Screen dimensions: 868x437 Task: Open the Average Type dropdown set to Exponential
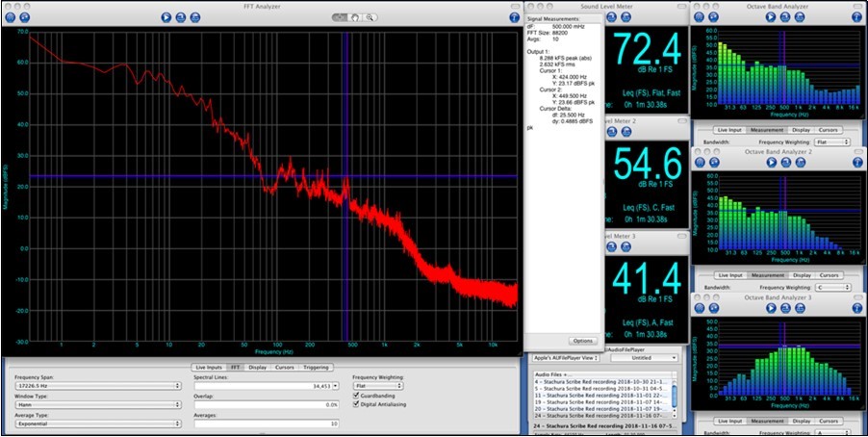tap(96, 424)
